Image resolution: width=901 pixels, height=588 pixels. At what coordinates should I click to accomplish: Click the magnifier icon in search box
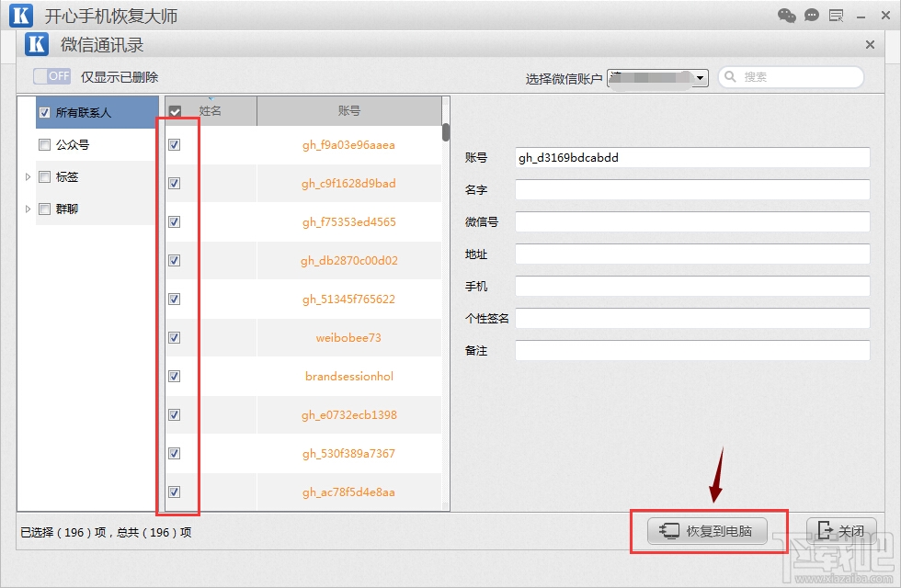pyautogui.click(x=730, y=76)
